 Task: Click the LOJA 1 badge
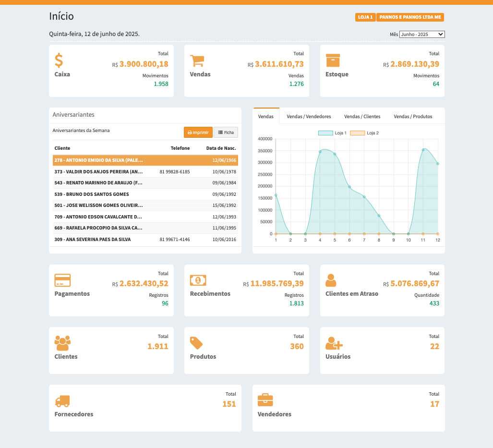365,17
